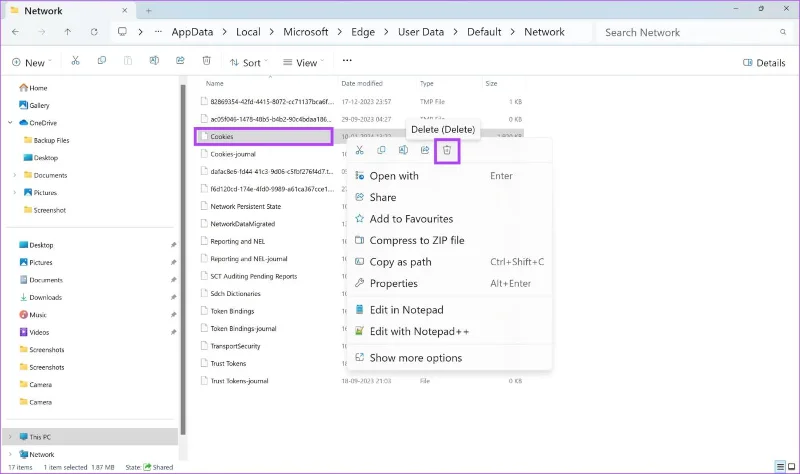800x474 pixels.
Task: Click the Share icon in context menu row
Action: (x=425, y=150)
